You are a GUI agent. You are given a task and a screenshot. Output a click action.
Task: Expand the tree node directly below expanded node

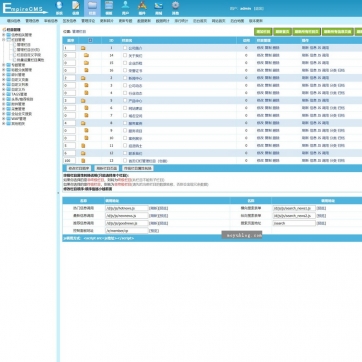point(4,65)
